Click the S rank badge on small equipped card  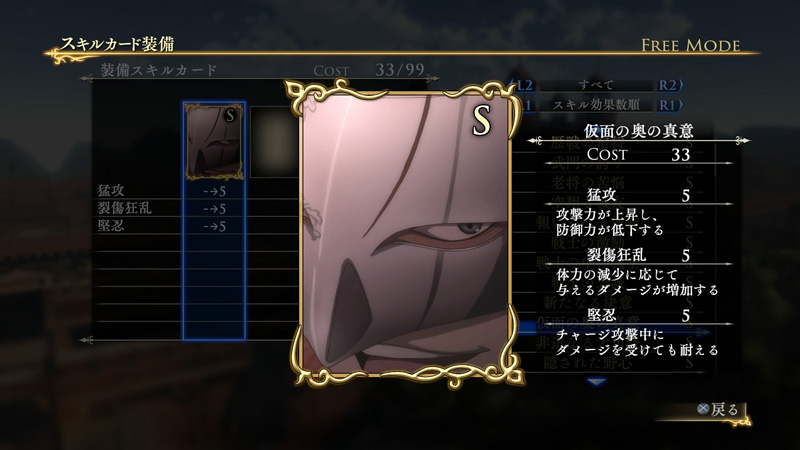point(230,115)
